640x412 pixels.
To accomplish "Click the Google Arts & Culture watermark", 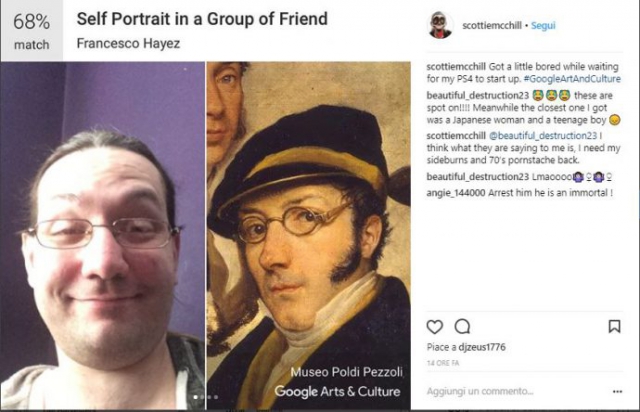I will click(338, 391).
